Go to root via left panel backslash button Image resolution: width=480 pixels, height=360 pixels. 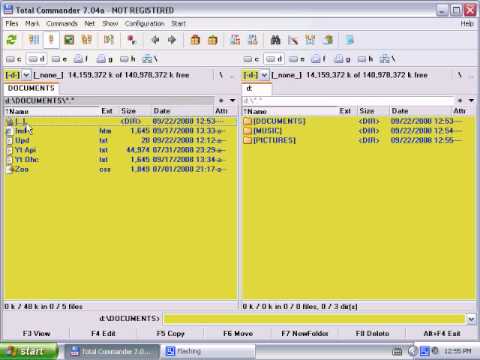click(x=221, y=75)
